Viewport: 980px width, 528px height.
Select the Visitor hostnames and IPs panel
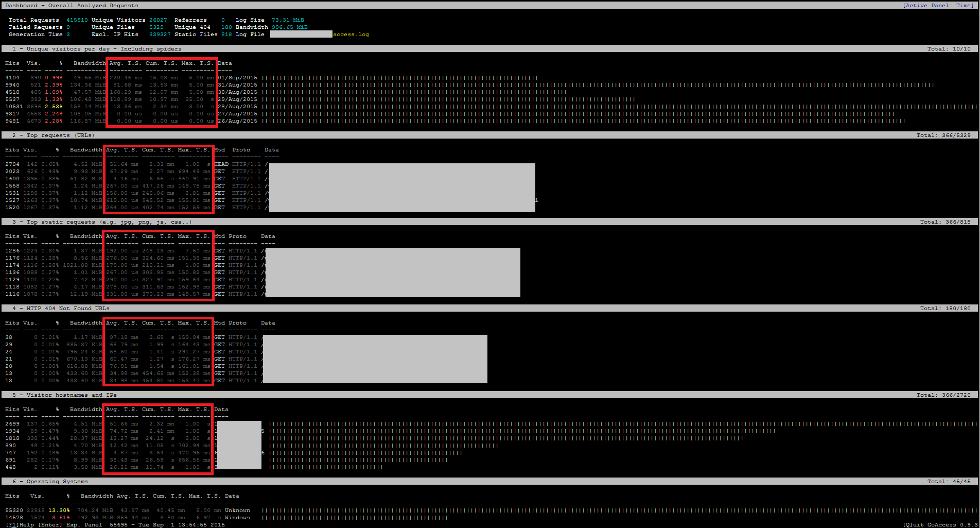coord(489,395)
